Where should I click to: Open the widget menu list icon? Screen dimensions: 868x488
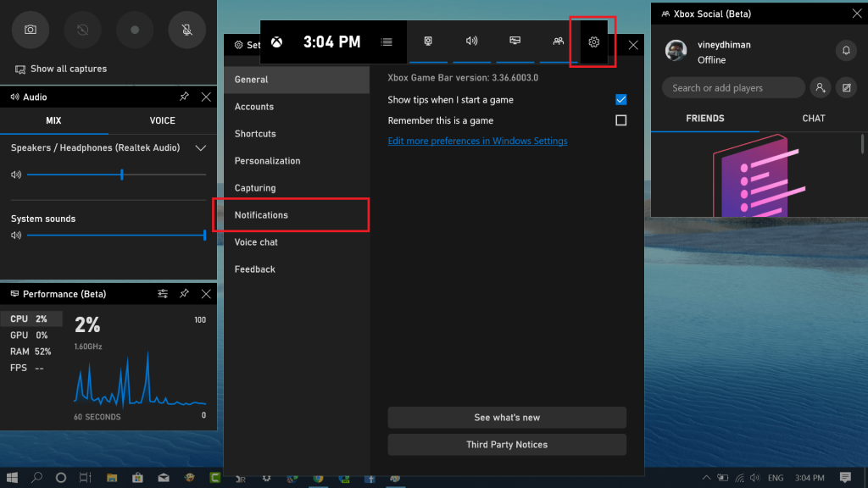pos(387,42)
